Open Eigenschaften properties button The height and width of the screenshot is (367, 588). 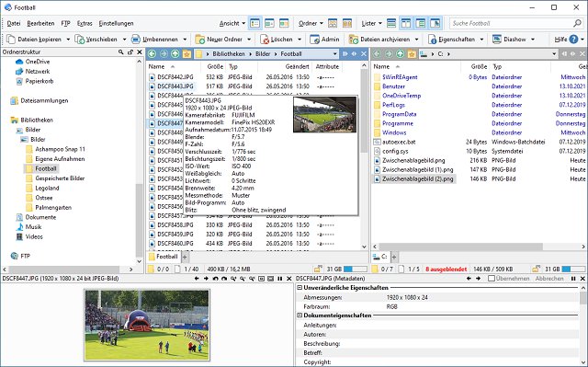pyautogui.click(x=452, y=39)
